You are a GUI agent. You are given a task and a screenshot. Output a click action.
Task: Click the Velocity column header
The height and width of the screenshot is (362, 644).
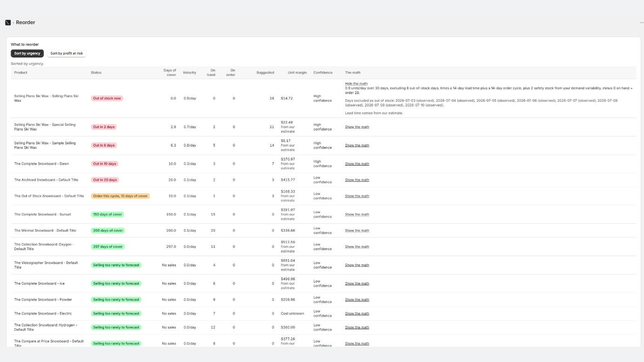[x=190, y=73]
